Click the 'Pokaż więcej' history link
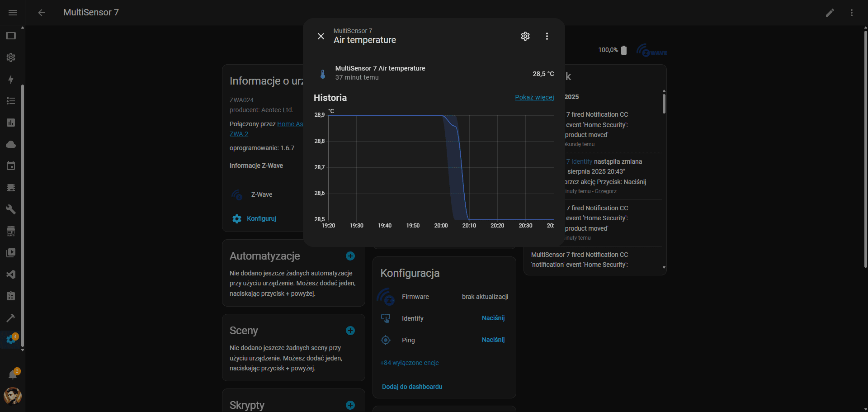The width and height of the screenshot is (868, 412). point(534,97)
